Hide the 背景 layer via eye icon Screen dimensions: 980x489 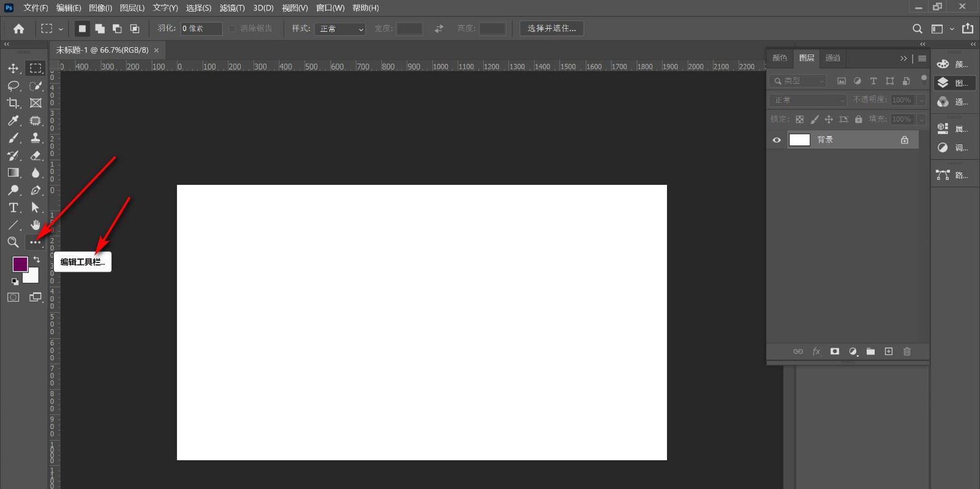coord(777,140)
